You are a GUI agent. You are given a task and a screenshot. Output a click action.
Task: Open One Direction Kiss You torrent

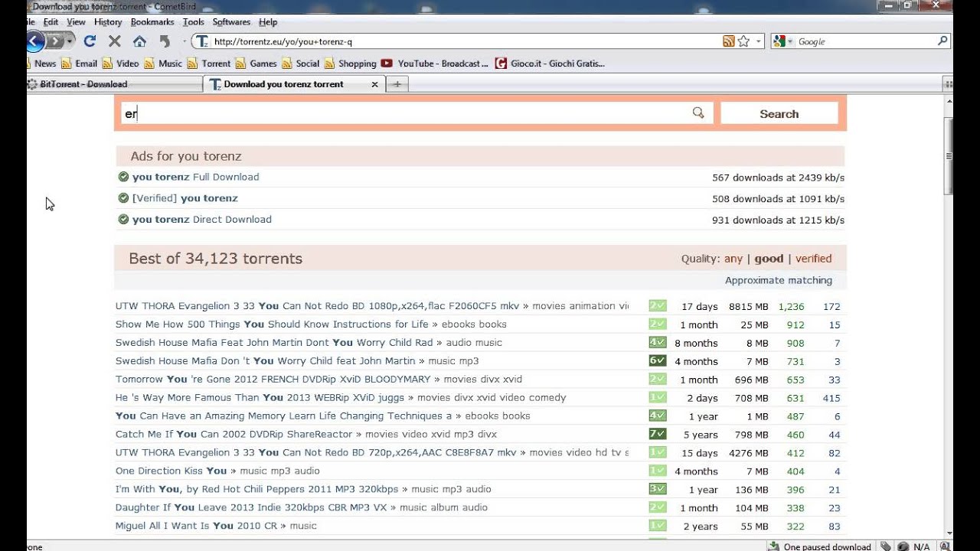[171, 471]
